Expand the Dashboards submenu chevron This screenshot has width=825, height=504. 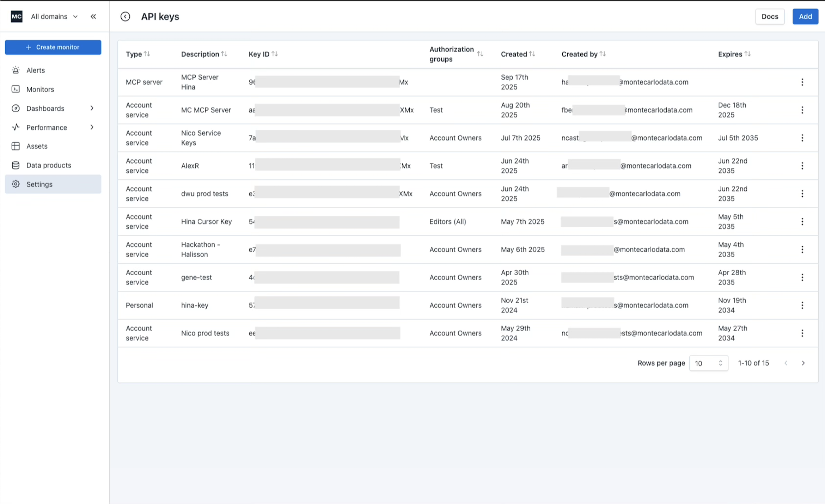coord(92,108)
